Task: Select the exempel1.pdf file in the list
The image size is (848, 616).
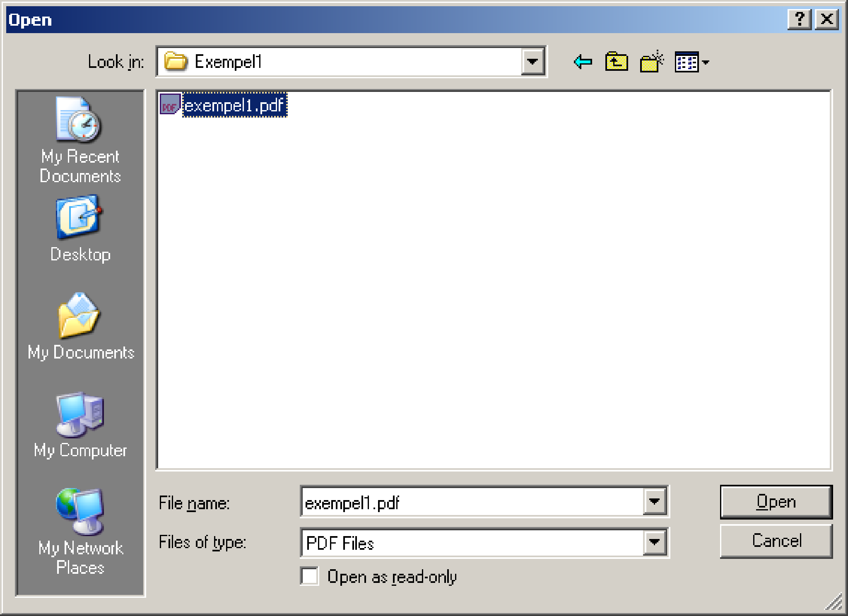Action: (x=235, y=105)
